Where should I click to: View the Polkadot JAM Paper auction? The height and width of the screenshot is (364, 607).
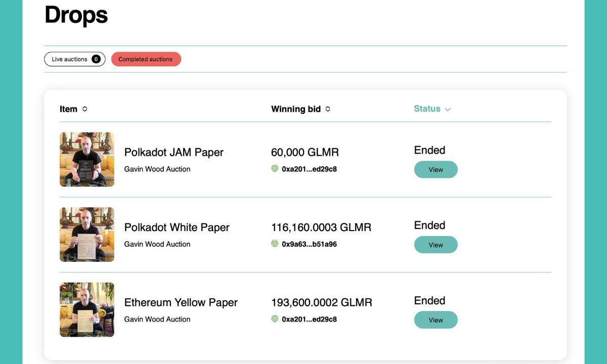436,169
